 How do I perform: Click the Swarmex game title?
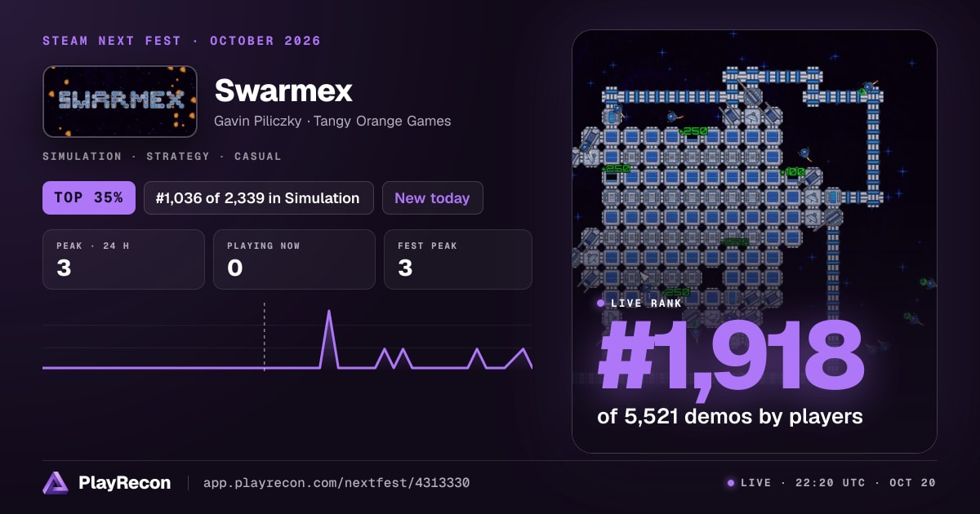tap(283, 91)
